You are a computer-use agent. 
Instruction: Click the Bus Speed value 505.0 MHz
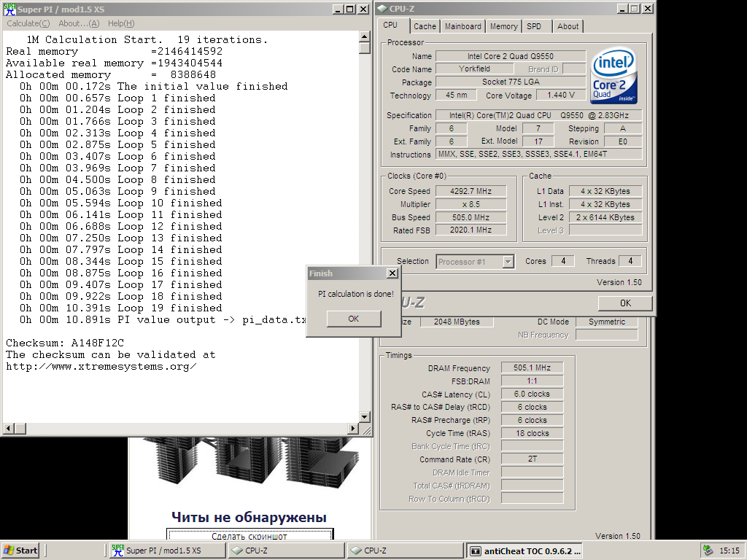pyautogui.click(x=471, y=217)
